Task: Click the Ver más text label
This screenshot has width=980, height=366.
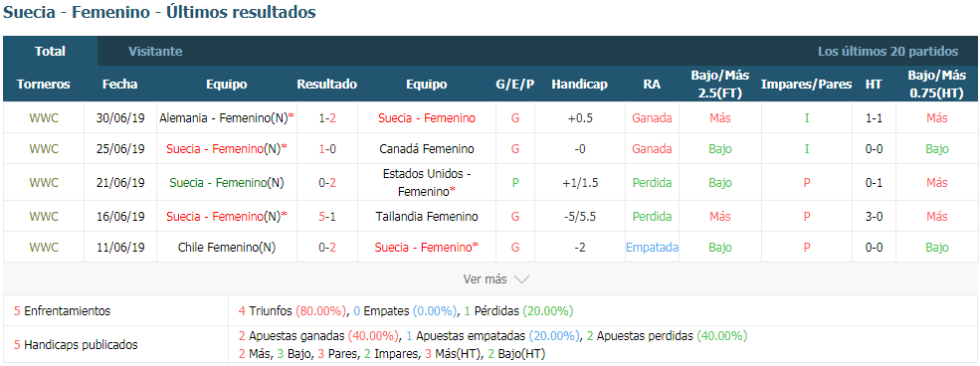Action: pyautogui.click(x=485, y=279)
